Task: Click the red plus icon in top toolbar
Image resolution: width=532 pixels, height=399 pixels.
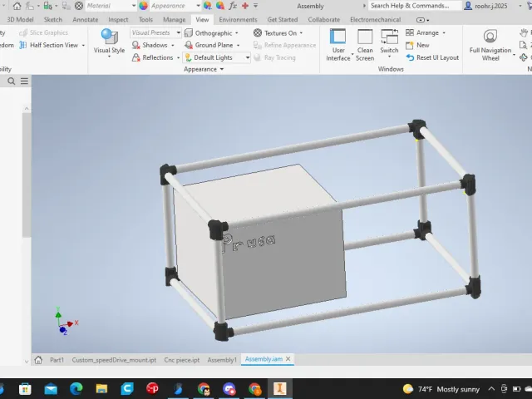Action: click(245, 6)
